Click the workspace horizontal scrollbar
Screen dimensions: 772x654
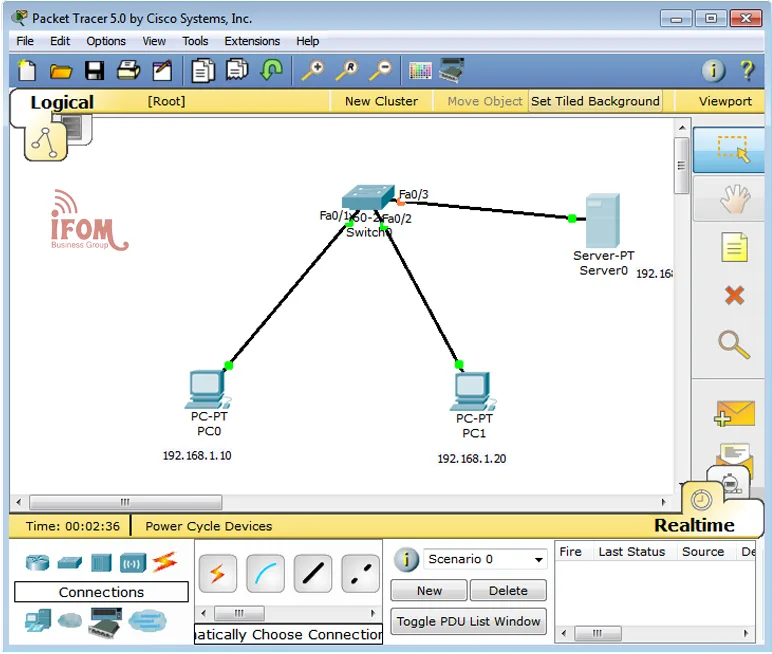coord(125,502)
